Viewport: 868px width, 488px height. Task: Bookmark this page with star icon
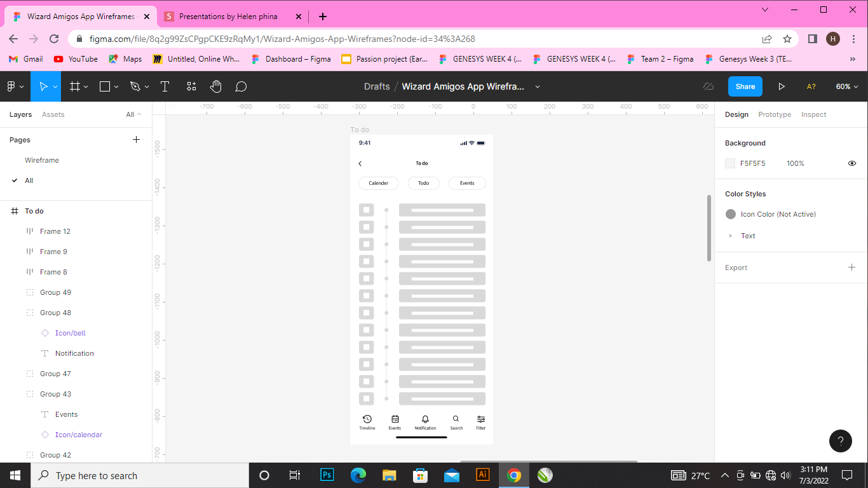tap(787, 39)
